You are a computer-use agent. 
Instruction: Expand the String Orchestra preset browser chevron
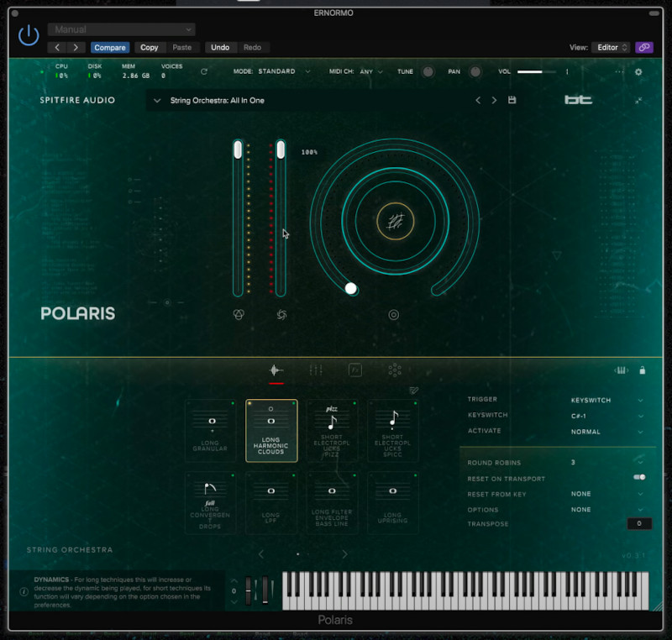pyautogui.click(x=157, y=101)
